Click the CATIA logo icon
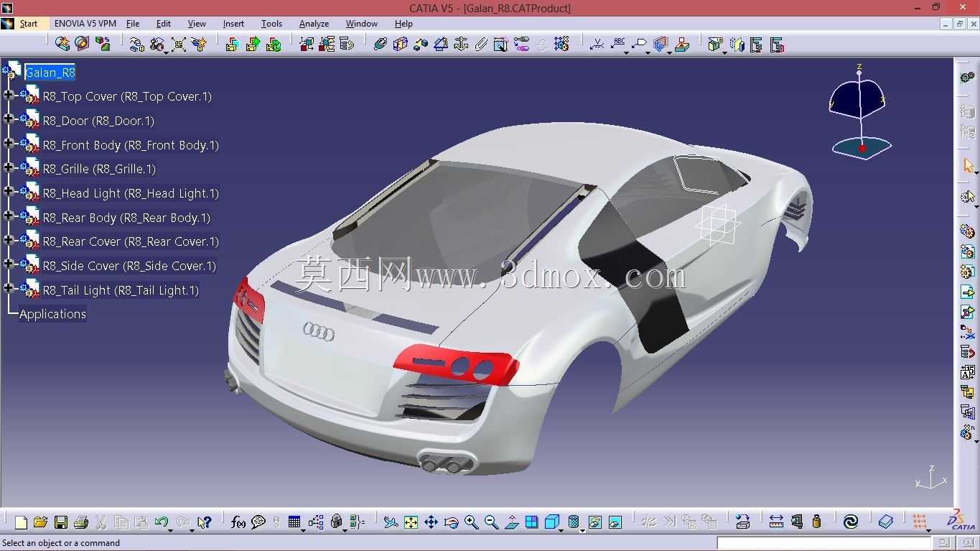This screenshot has width=980, height=551. tap(961, 520)
